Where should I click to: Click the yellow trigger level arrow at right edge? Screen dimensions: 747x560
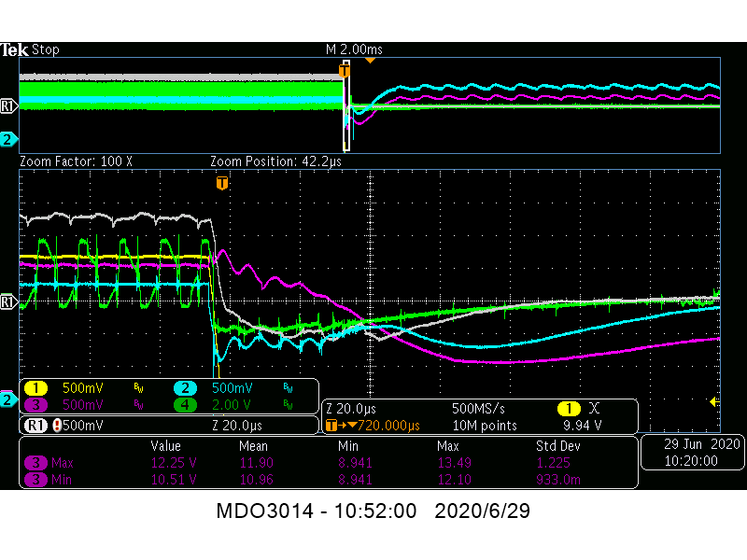pos(714,402)
